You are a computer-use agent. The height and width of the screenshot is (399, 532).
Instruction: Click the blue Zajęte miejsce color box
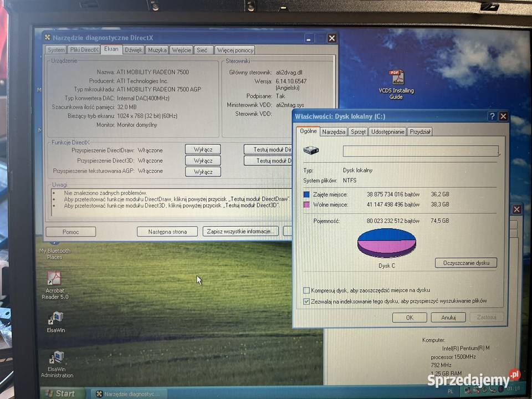tap(306, 195)
